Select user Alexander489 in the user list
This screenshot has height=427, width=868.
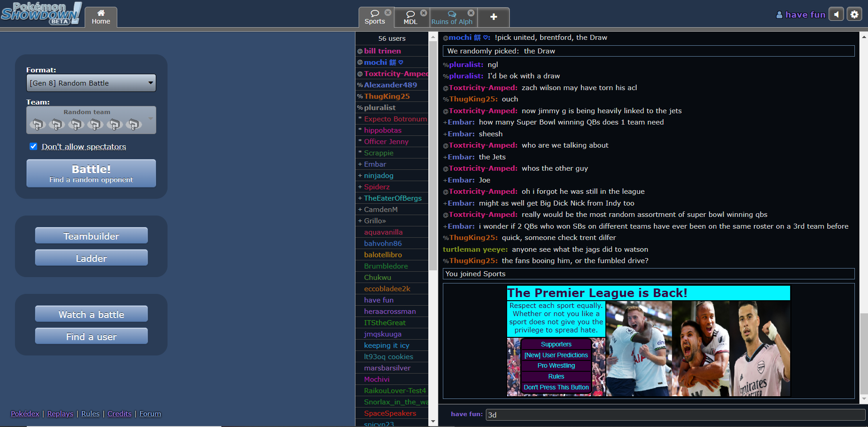click(x=392, y=85)
